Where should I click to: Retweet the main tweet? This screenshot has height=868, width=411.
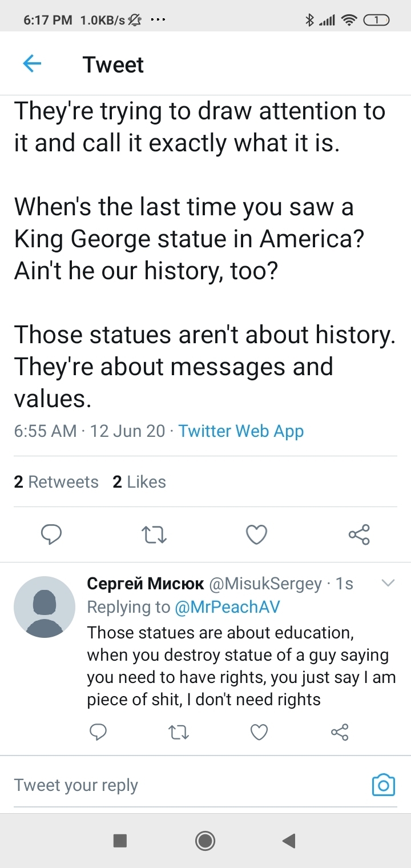154,535
